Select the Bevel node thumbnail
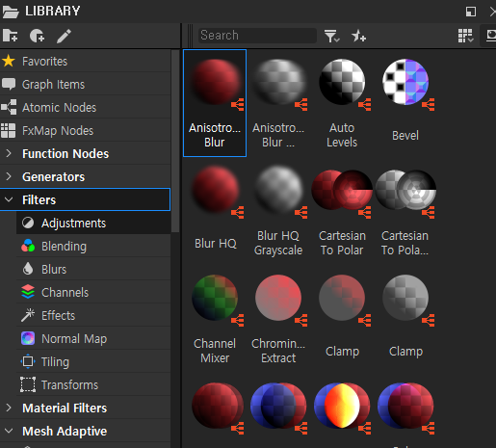This screenshot has height=448, width=496. [405, 82]
